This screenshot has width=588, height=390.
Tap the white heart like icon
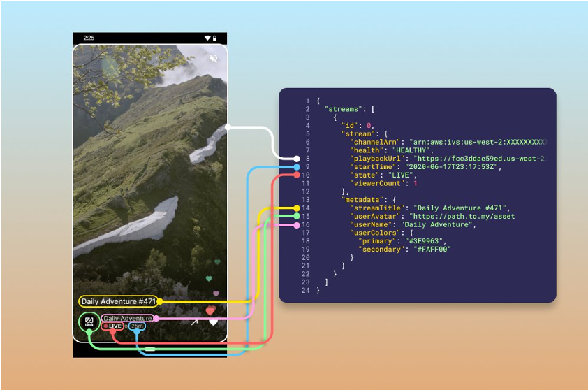[214, 322]
